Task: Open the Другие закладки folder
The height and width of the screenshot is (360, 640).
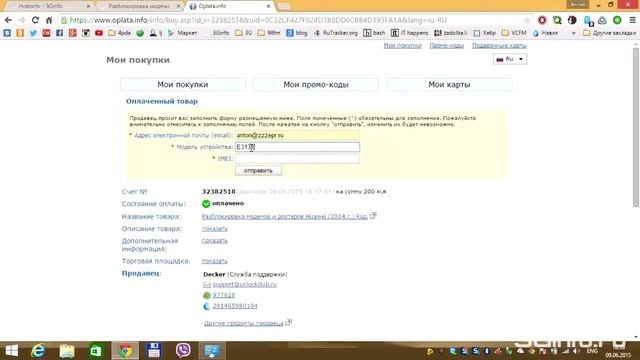Action: [609, 33]
